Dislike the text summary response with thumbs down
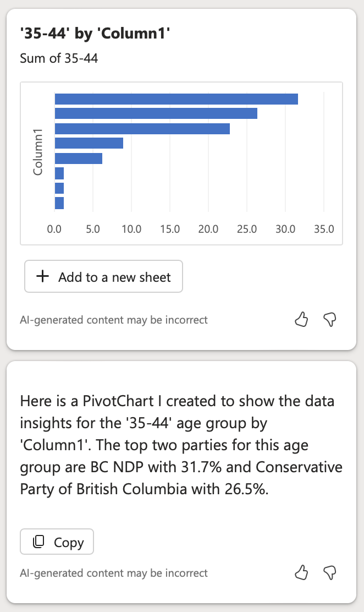 tap(330, 573)
